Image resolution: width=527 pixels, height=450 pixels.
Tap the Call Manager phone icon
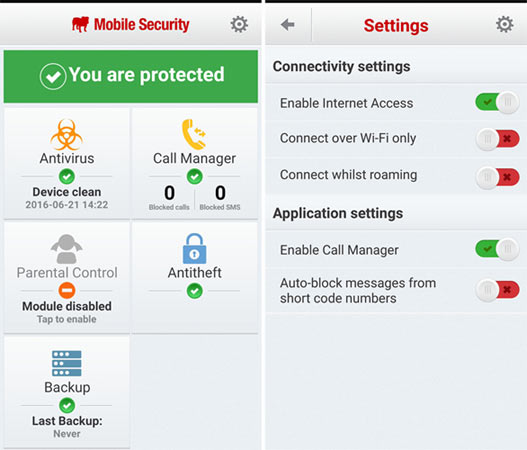194,134
